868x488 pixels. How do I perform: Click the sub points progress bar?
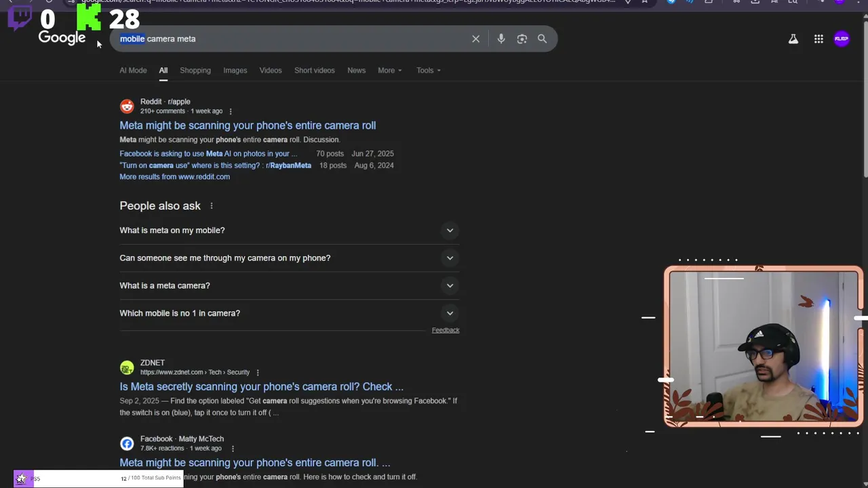98,479
